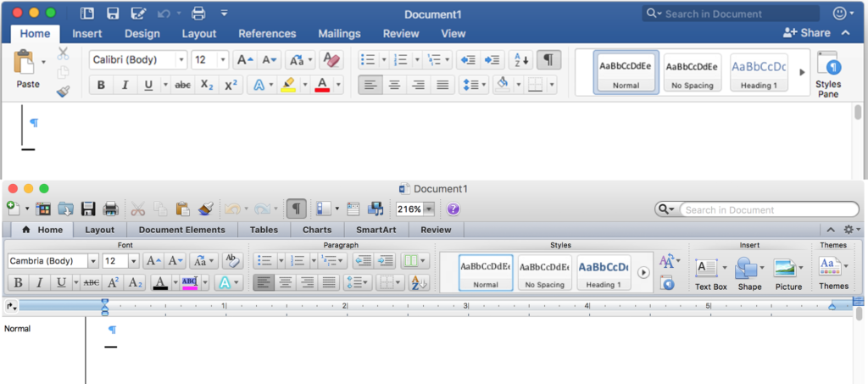Open the Document Elements tab
Image resolution: width=868 pixels, height=384 pixels.
pyautogui.click(x=181, y=230)
